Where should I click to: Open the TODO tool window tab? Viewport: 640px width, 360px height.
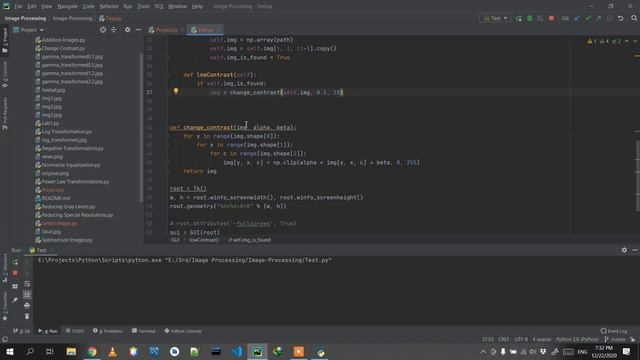pos(75,331)
